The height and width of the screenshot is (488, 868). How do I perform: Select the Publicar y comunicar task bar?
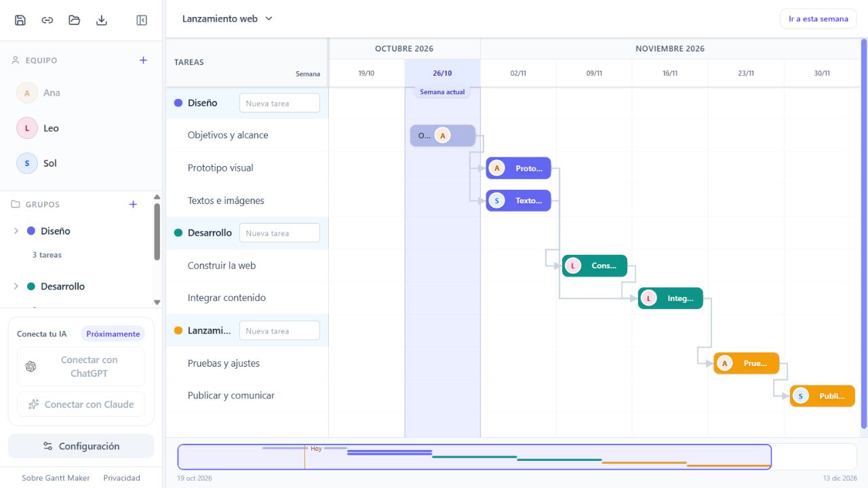(x=823, y=396)
